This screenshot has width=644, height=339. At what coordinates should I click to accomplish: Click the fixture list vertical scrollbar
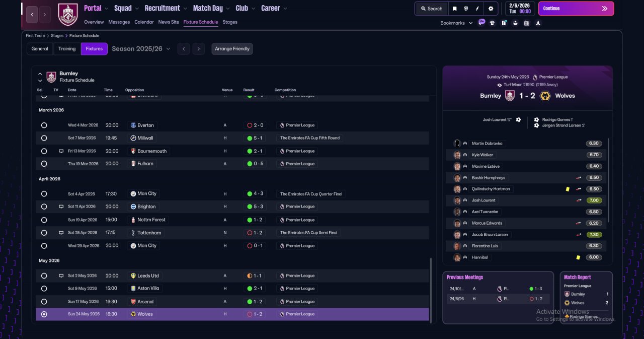pyautogui.click(x=431, y=290)
